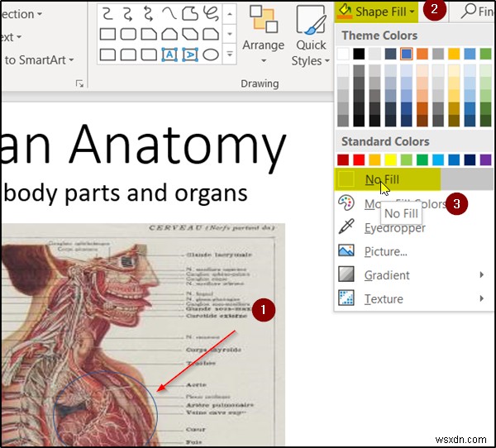Pick purple standard color swatch
Screen dimensions: 496x448
pos(485,160)
